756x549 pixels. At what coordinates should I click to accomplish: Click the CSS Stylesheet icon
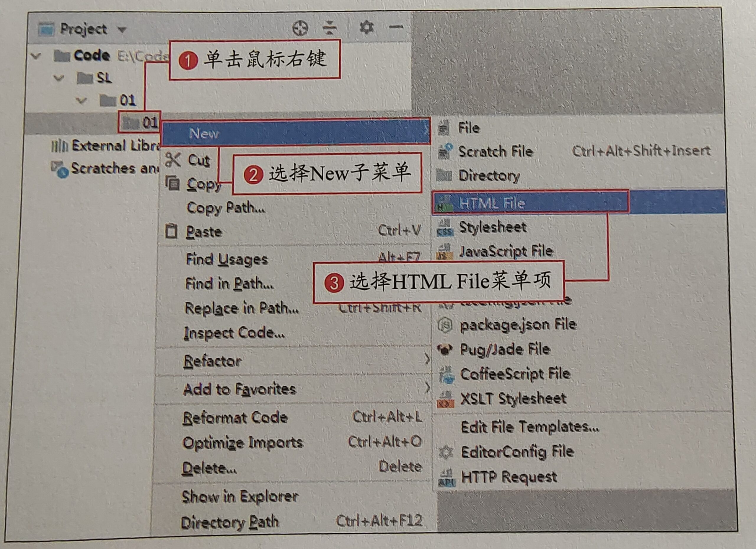[x=445, y=228]
